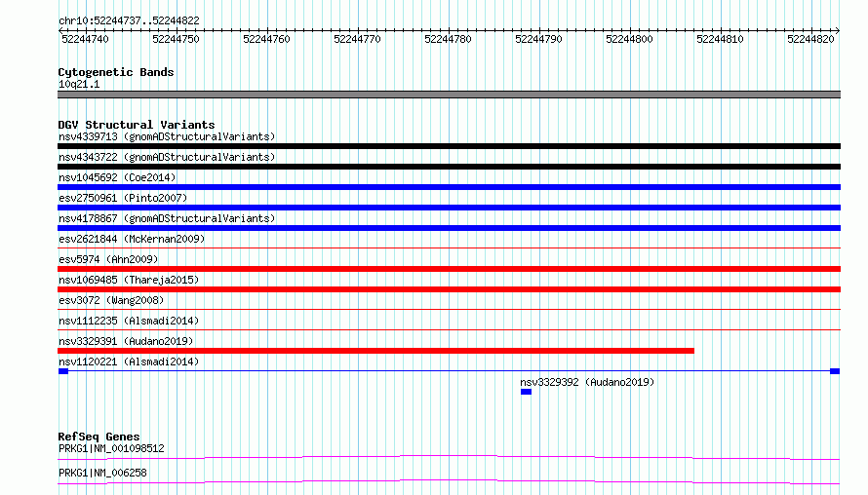Open variant label esv2750961 (Pinto2007)
The width and height of the screenshot is (868, 495).
click(123, 198)
